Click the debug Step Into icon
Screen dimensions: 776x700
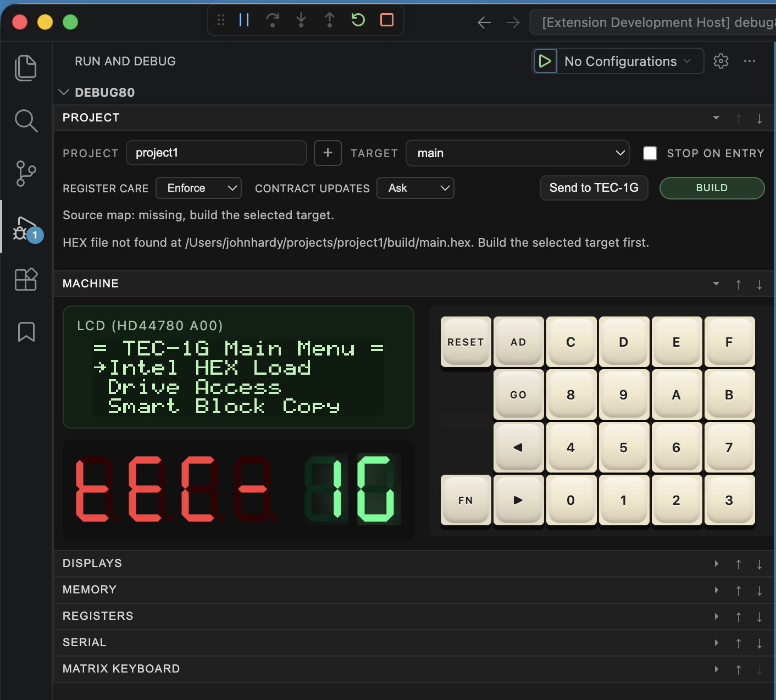click(301, 20)
